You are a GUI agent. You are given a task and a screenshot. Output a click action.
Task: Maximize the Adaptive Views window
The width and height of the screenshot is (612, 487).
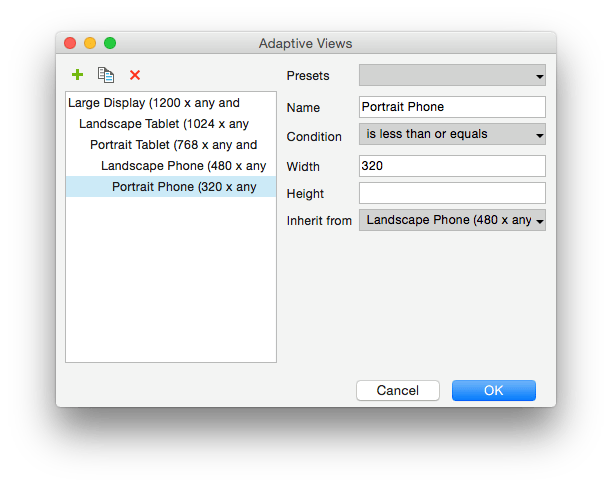(x=110, y=43)
